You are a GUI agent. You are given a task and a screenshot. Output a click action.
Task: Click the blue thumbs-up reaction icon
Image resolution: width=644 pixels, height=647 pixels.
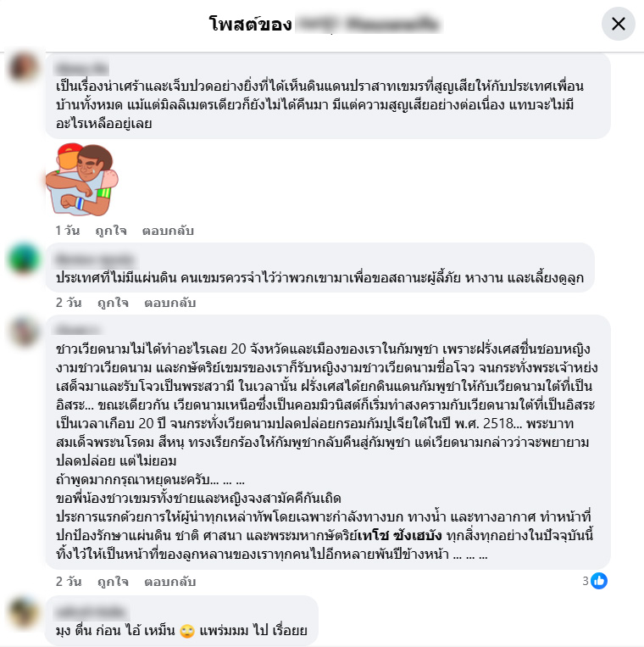click(598, 581)
